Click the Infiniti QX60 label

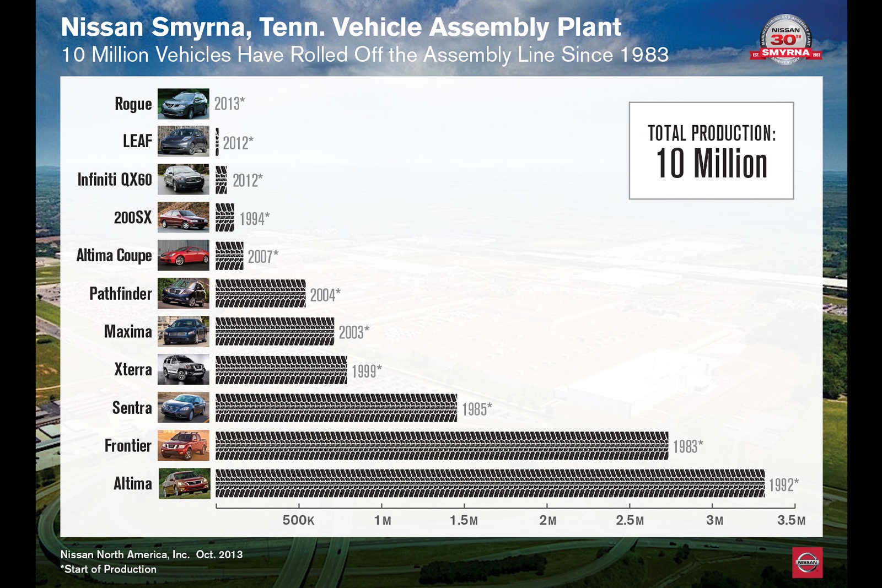point(115,180)
